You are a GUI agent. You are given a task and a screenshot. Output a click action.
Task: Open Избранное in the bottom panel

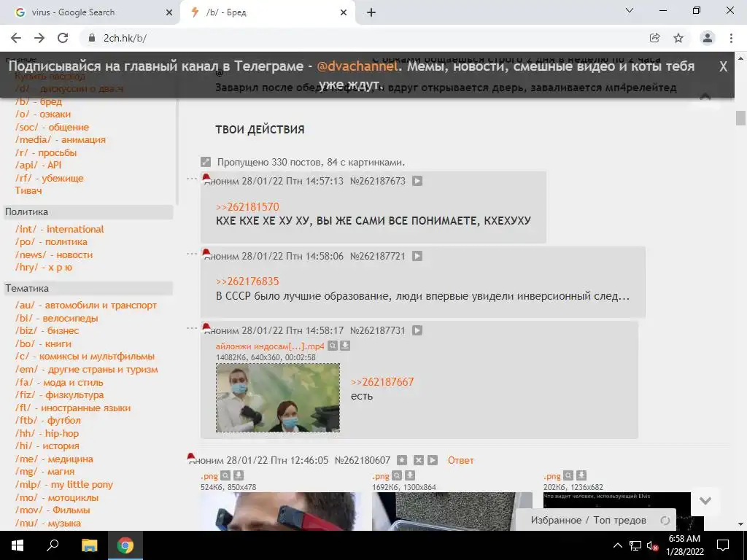tap(556, 520)
